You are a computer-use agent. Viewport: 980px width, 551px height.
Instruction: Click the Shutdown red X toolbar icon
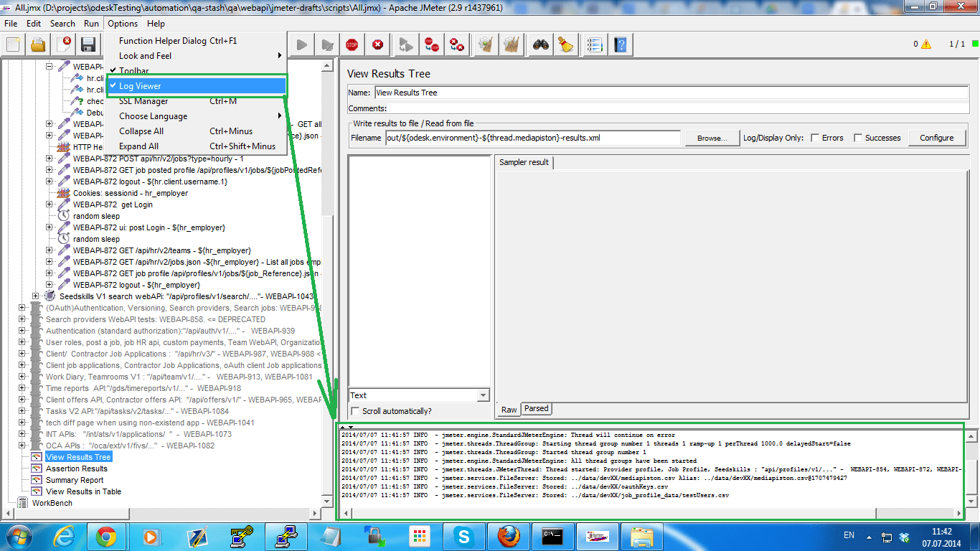[377, 45]
